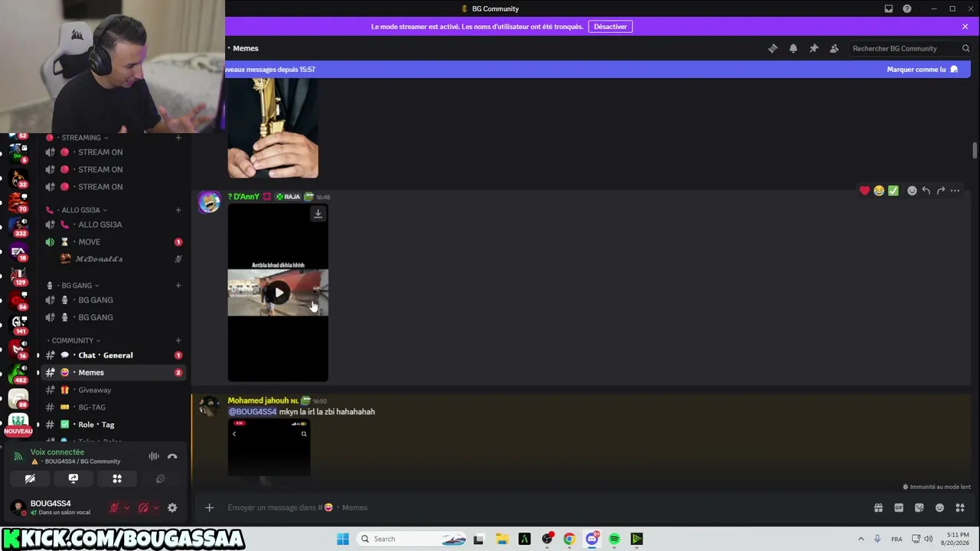Join the ALLO GSI3A voice channel
This screenshot has width=980, height=551.
(x=113, y=224)
